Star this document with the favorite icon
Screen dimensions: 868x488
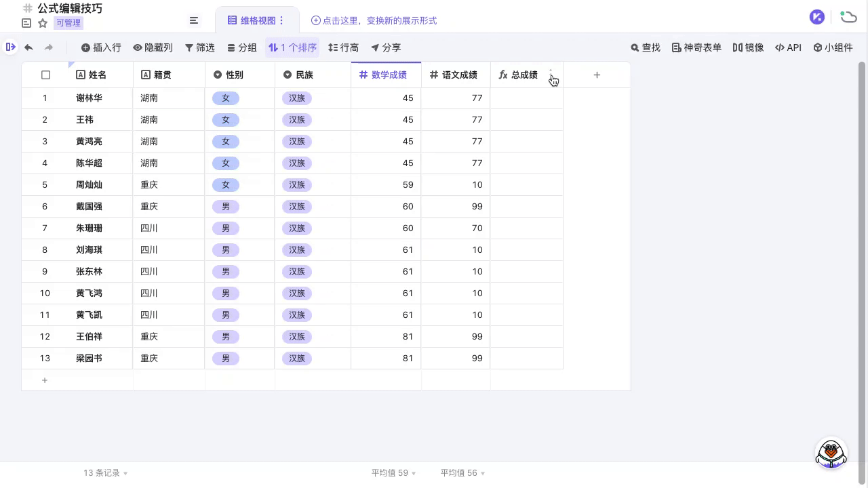tap(42, 22)
